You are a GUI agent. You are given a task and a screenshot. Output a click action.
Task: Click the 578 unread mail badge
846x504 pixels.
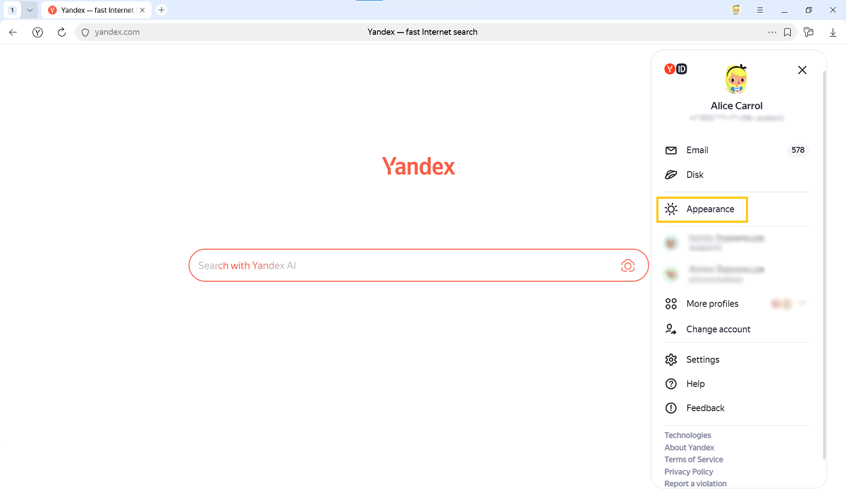pos(798,150)
